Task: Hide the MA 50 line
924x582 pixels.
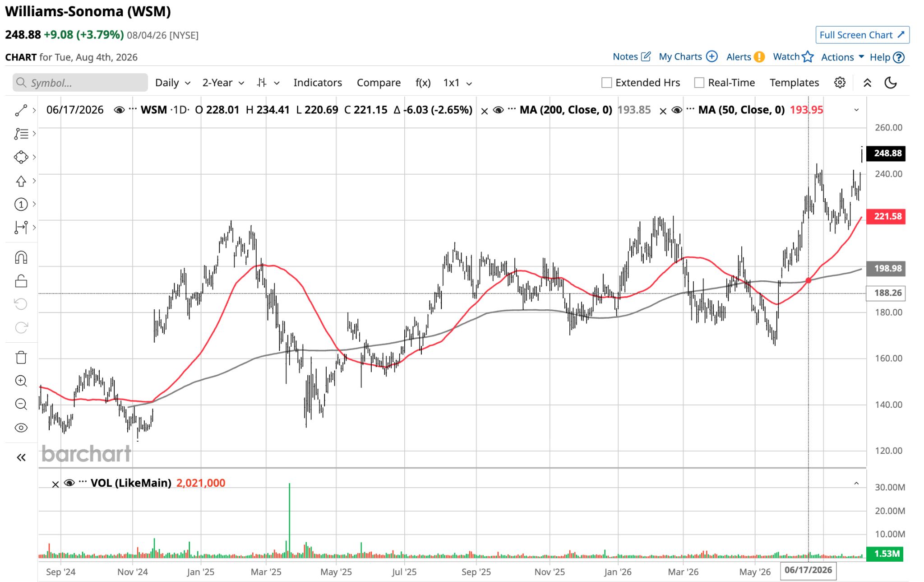Action: coord(677,110)
